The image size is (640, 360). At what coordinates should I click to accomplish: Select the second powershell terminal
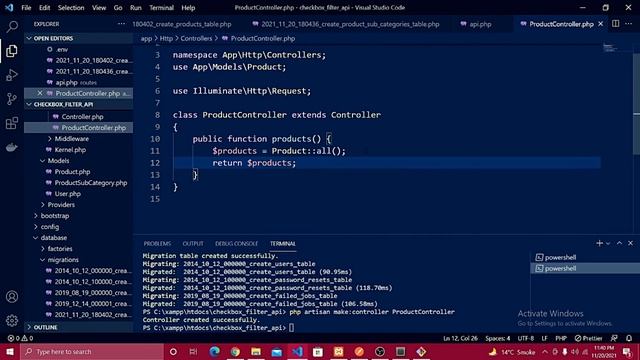coord(584,268)
